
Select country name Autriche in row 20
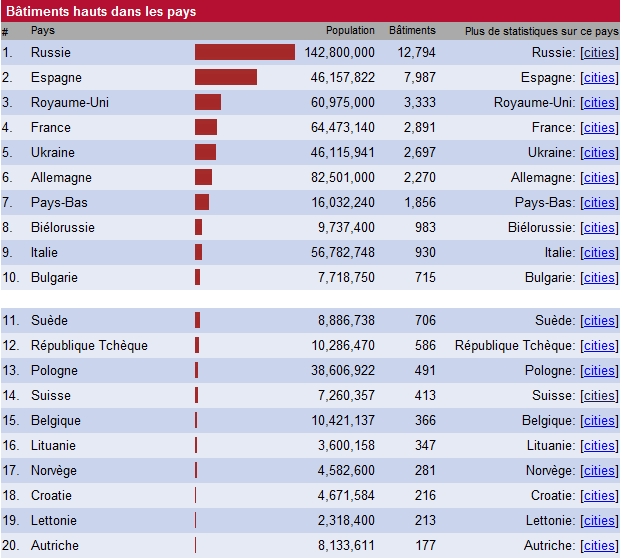55,545
